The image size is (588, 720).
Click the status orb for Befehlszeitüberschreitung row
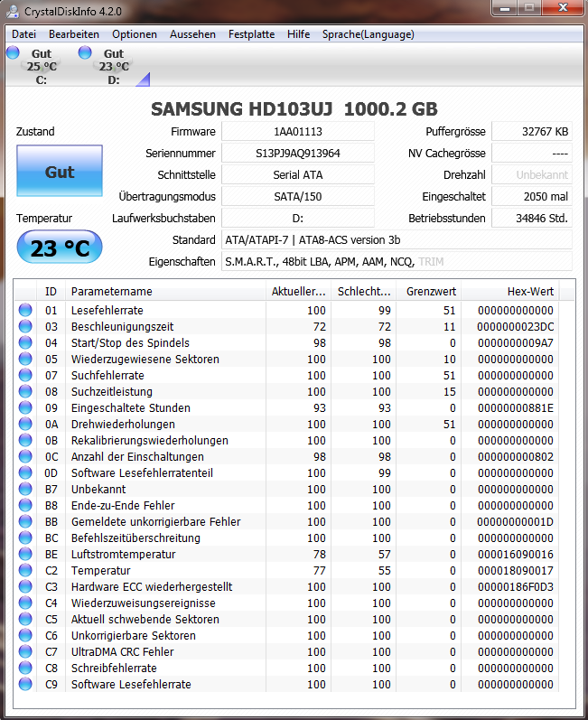(x=25, y=538)
